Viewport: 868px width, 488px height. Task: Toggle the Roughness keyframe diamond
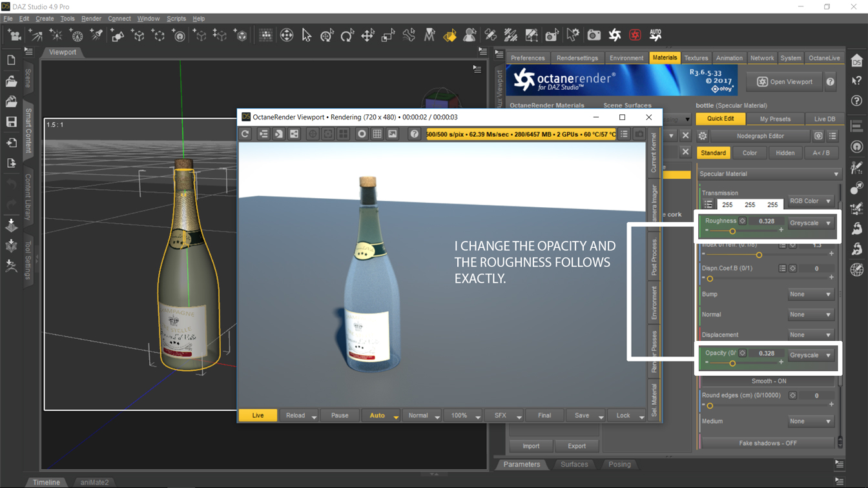click(743, 221)
